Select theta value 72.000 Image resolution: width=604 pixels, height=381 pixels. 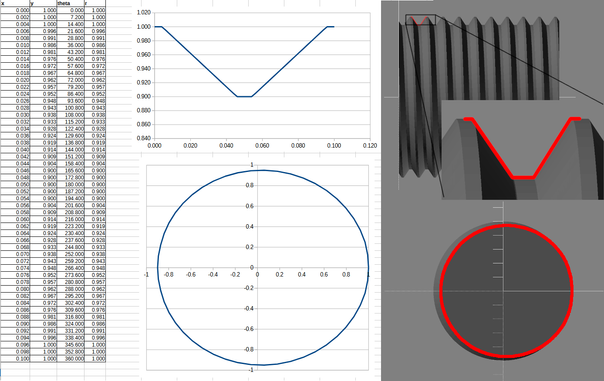[70, 80]
